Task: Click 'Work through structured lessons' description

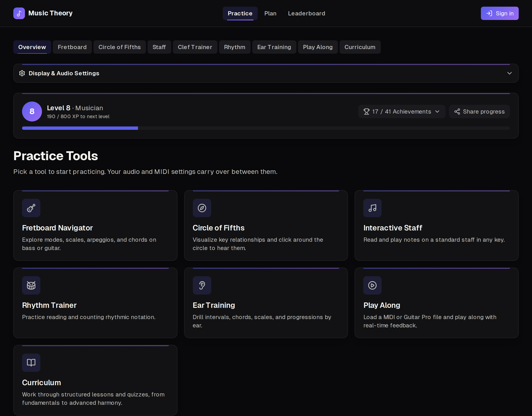Action: [93, 399]
